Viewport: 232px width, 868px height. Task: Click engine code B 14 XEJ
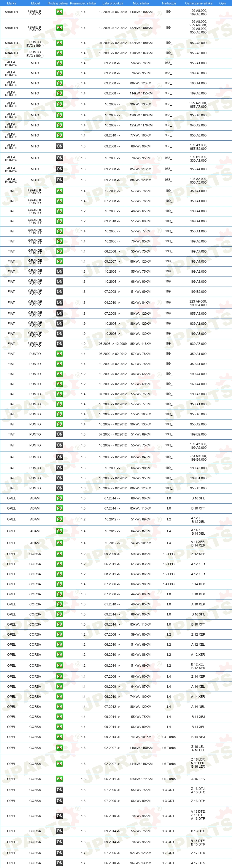198,717
